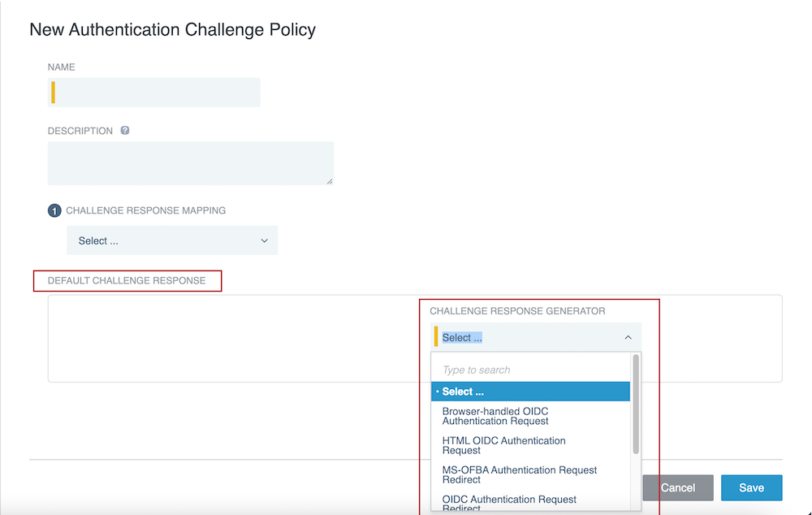Click the Description textarea resize handle
812x515 pixels.
pos(331,182)
